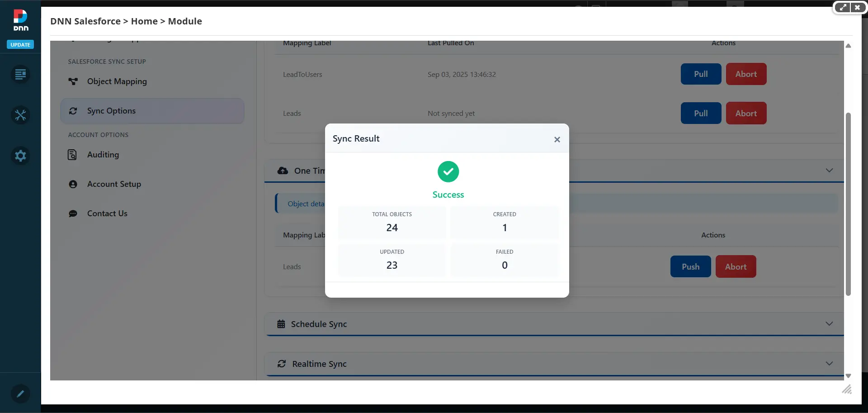Select Sync Options menu item

pyautogui.click(x=152, y=111)
